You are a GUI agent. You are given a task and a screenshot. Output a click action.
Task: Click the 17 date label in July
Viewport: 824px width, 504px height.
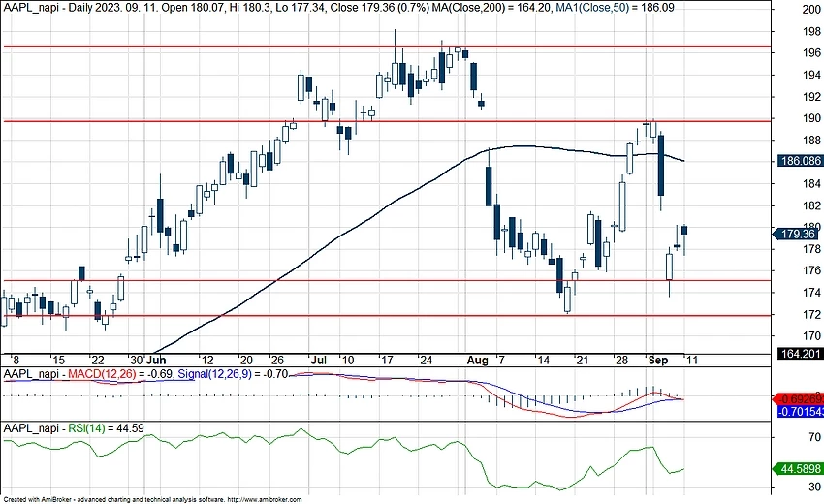point(387,360)
